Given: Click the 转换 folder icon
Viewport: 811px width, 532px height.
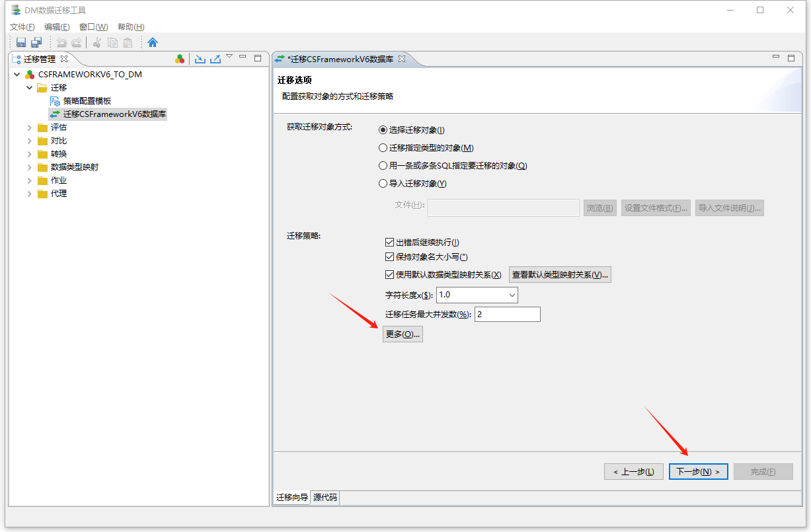Looking at the screenshot, I should click(x=42, y=154).
